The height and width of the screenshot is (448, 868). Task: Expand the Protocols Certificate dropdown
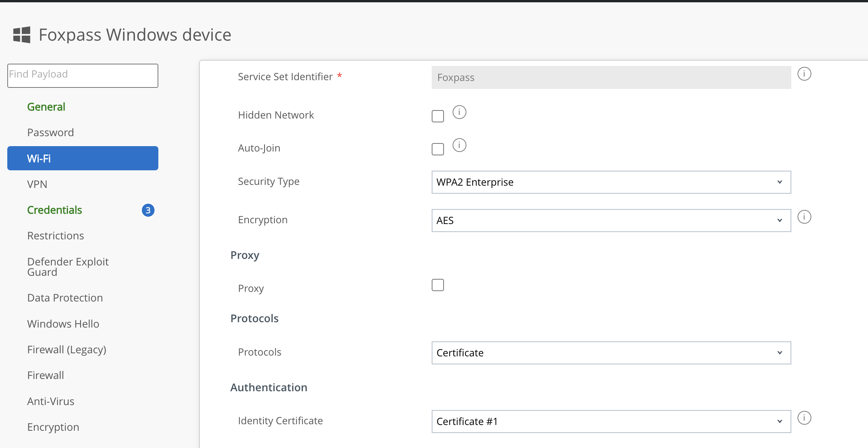tap(611, 353)
